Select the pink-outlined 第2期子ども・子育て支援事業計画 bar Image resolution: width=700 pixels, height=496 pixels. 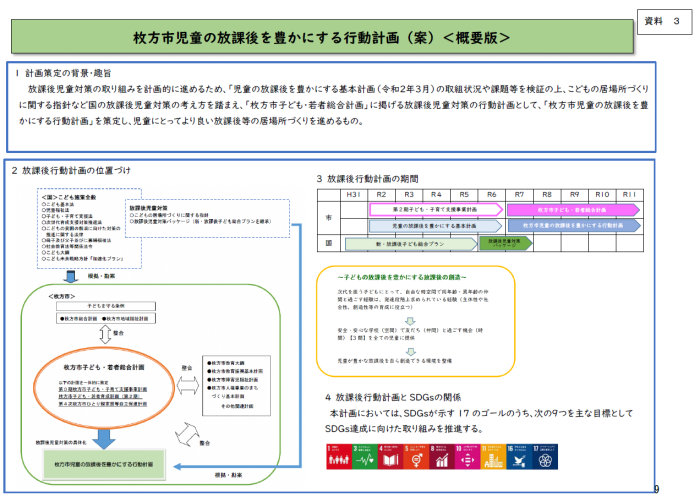(x=436, y=209)
